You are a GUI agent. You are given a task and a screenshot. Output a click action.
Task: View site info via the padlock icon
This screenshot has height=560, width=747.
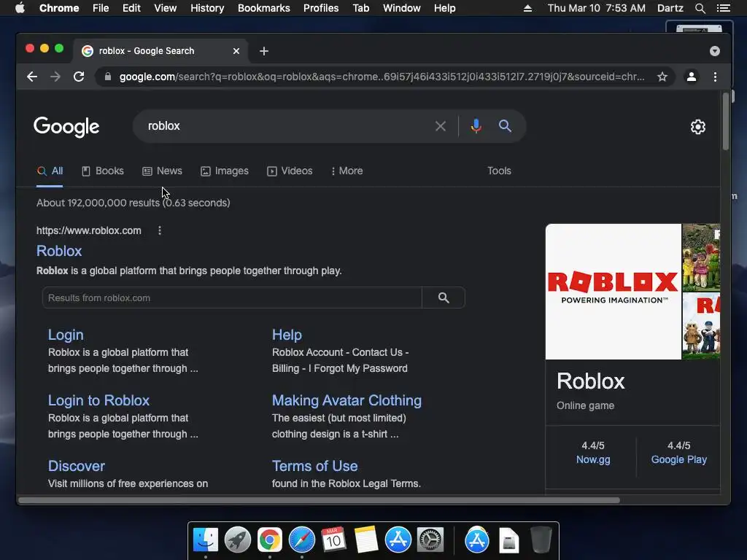tap(108, 77)
